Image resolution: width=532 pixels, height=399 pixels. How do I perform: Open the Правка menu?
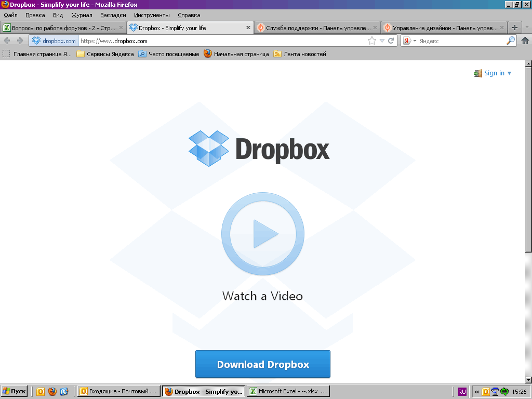pos(35,15)
